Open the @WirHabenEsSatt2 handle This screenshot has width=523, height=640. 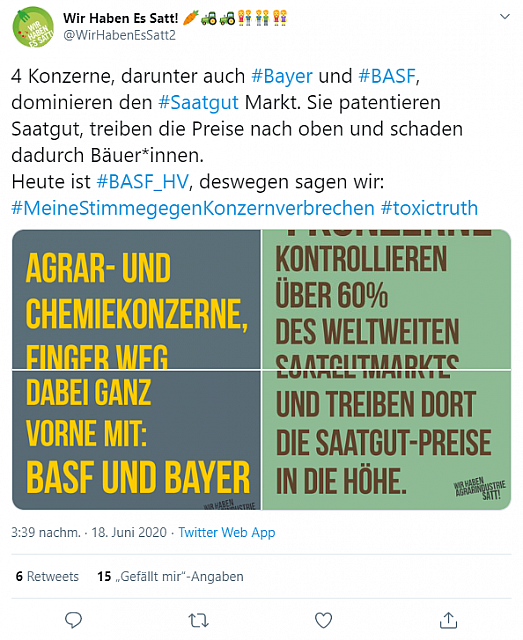[x=119, y=36]
